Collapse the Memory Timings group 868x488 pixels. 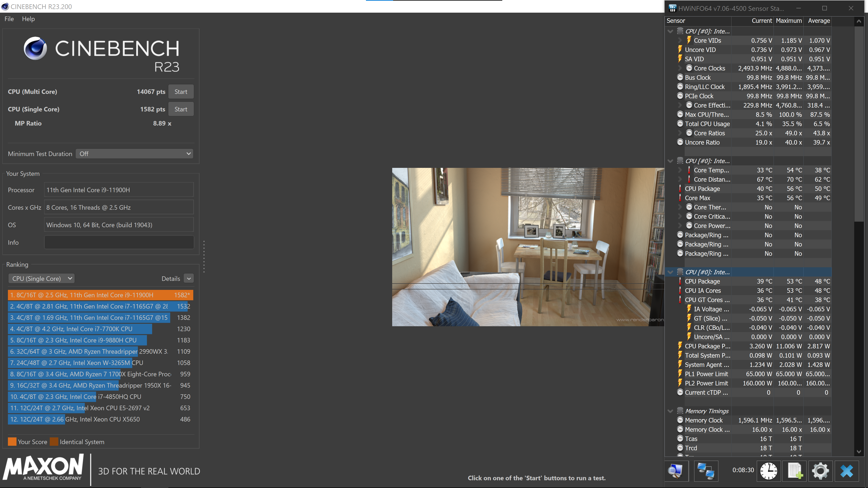[670, 411]
